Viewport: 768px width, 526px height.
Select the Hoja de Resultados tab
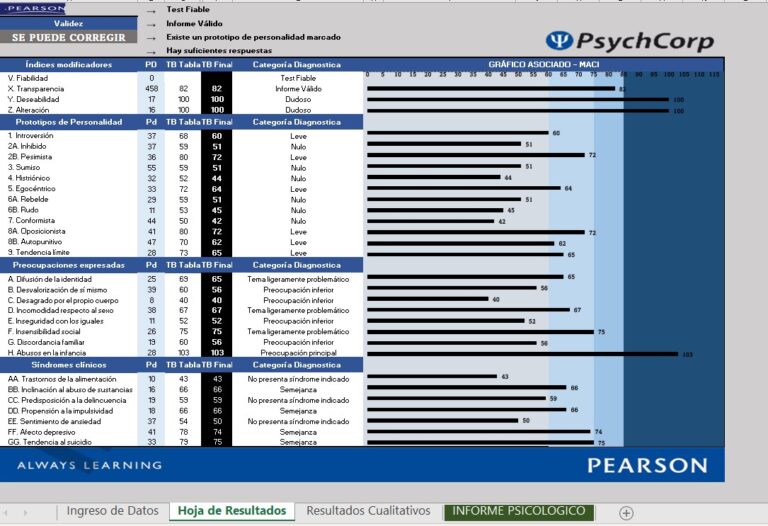point(232,511)
